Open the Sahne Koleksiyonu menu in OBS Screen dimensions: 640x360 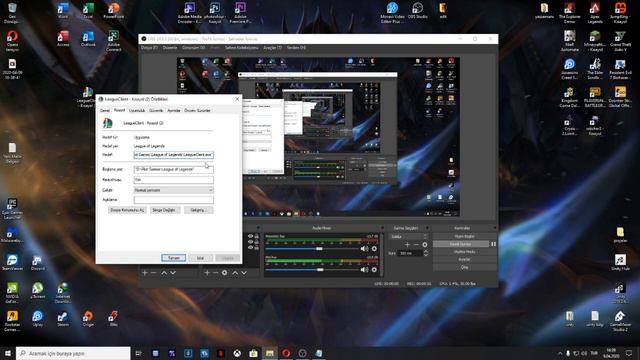tap(242, 48)
